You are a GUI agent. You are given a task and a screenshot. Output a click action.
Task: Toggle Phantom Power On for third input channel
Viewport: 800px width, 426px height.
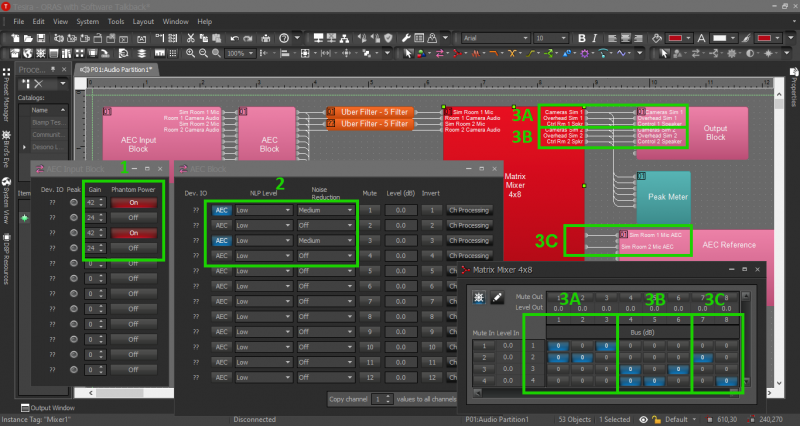[x=133, y=233]
